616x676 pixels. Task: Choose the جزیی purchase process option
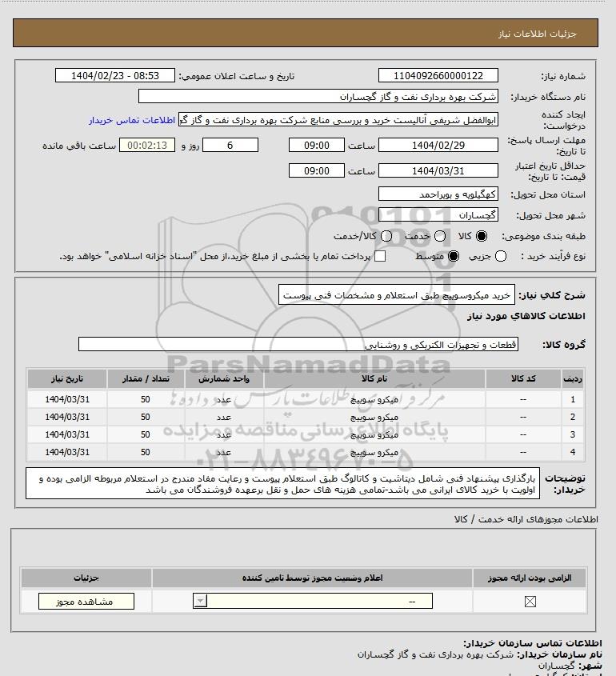[501, 256]
